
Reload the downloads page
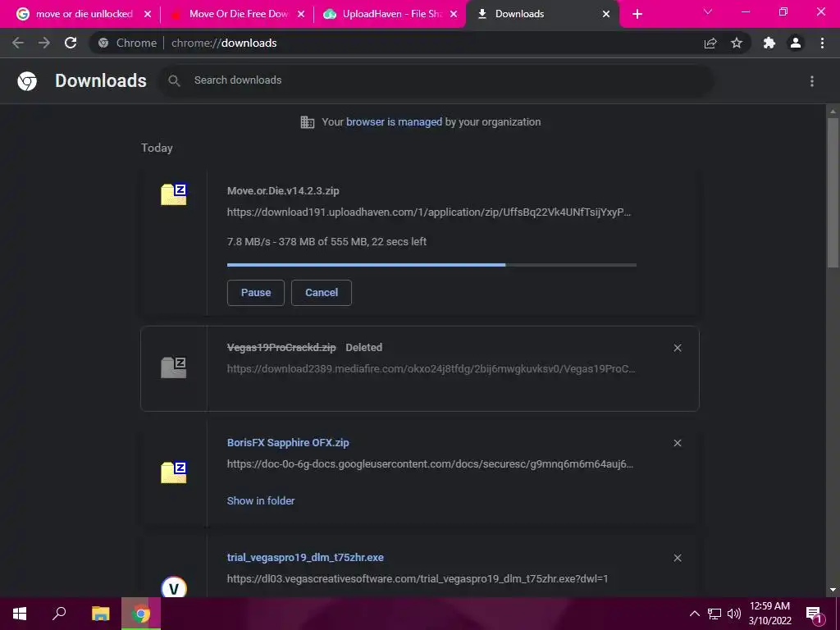pos(71,43)
